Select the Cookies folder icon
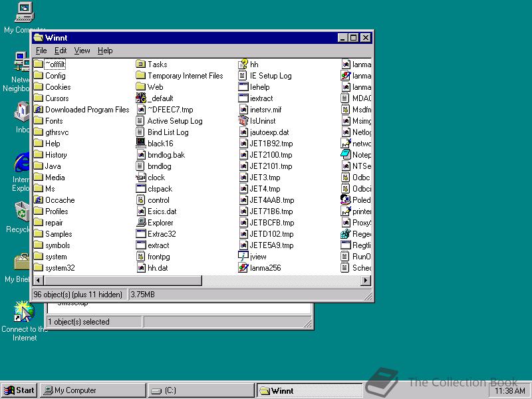The height and width of the screenshot is (399, 532). 39,87
